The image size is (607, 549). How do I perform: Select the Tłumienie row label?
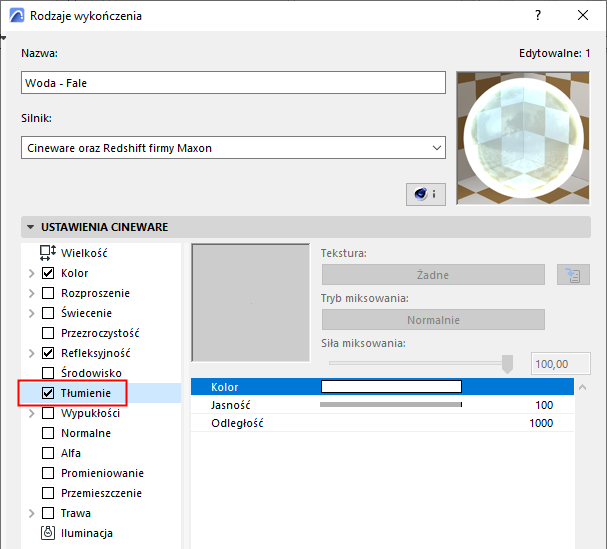click(x=86, y=393)
